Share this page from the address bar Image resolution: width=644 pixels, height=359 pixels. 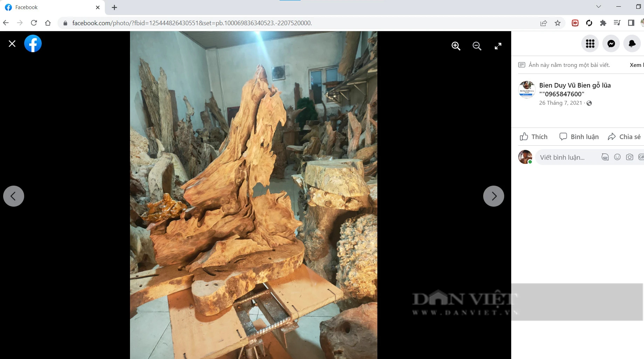click(x=543, y=23)
